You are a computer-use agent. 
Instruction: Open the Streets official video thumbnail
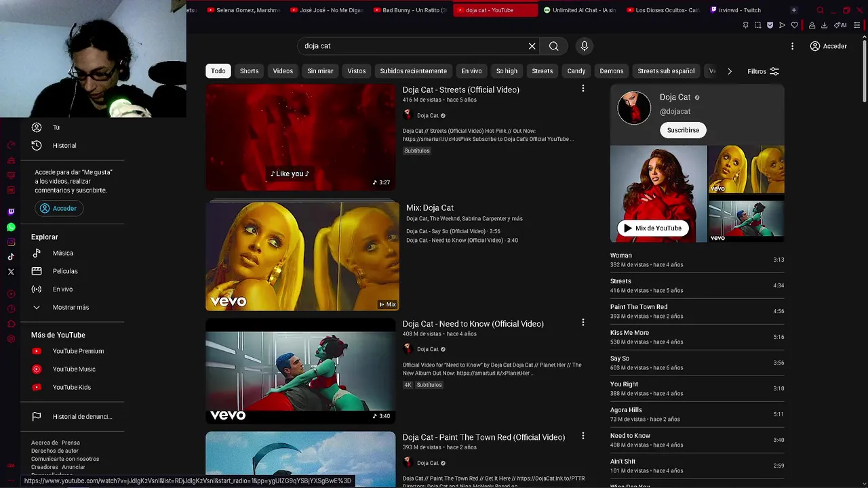[300, 138]
